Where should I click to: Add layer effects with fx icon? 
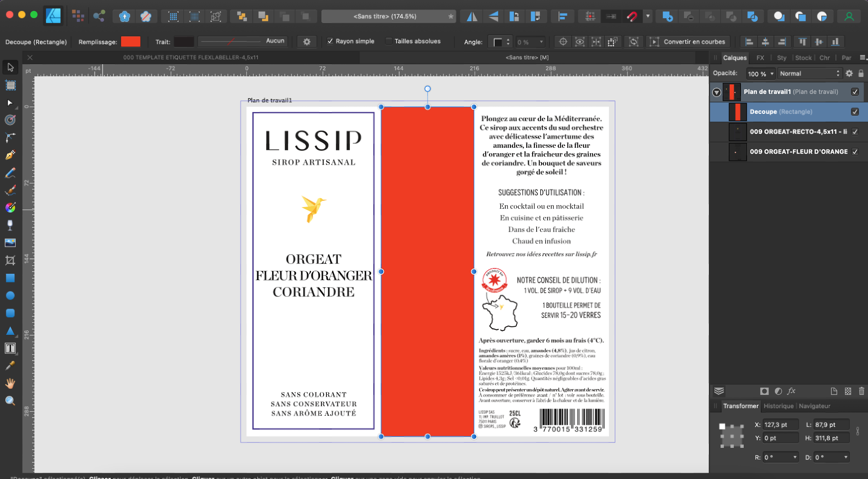click(792, 391)
